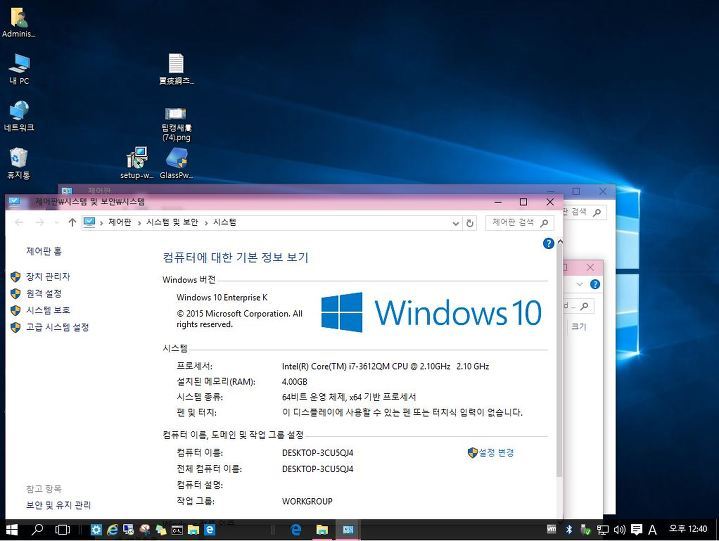Select the text document desktop icon
This screenshot has height=541, width=719.
click(176, 69)
